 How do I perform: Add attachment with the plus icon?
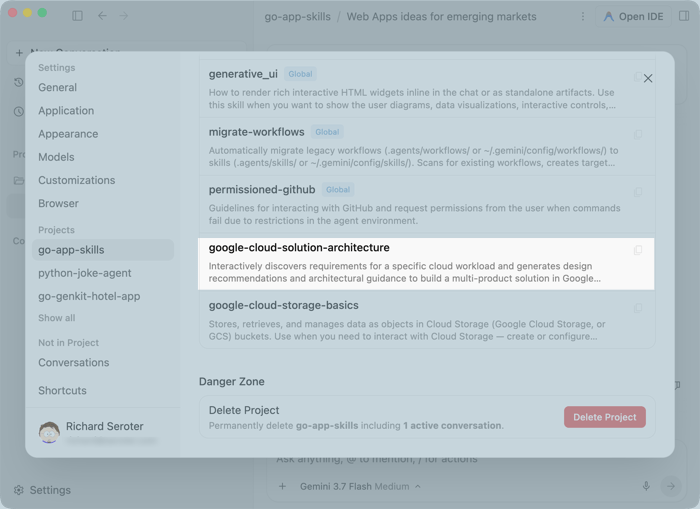pos(282,486)
